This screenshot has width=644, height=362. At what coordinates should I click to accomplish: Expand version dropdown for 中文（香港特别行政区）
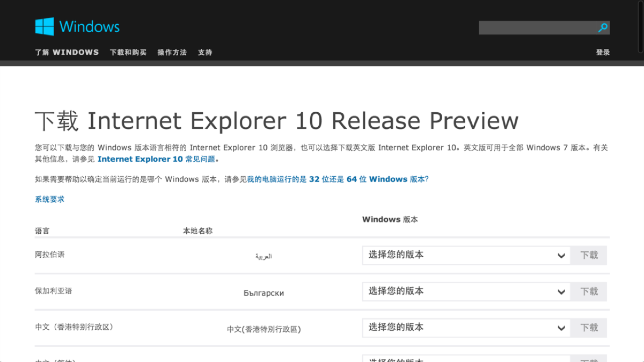466,327
